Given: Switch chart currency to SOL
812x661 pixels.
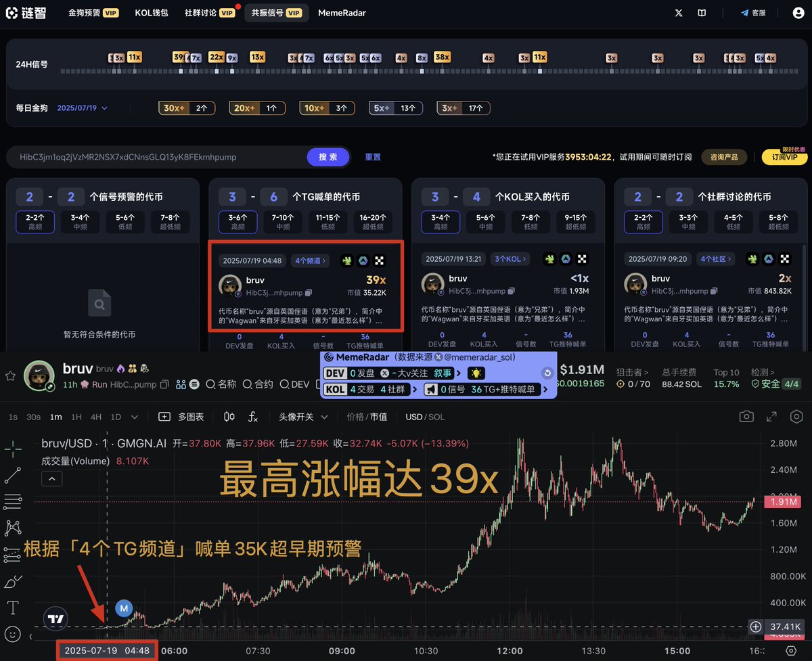Looking at the screenshot, I should tap(436, 417).
